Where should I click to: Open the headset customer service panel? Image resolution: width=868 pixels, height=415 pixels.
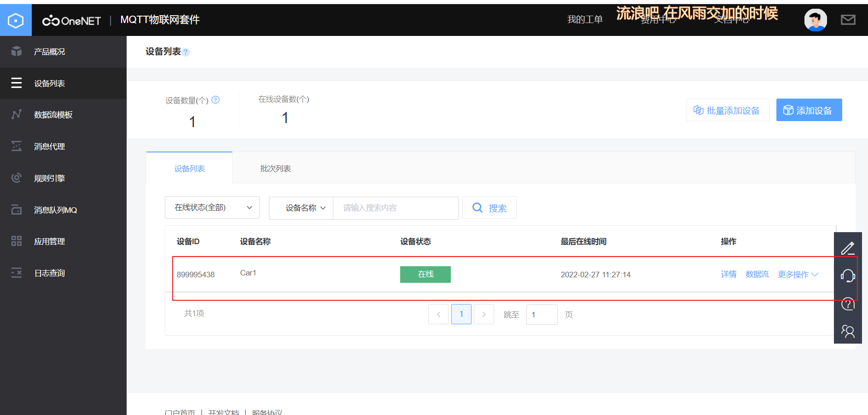tap(848, 276)
